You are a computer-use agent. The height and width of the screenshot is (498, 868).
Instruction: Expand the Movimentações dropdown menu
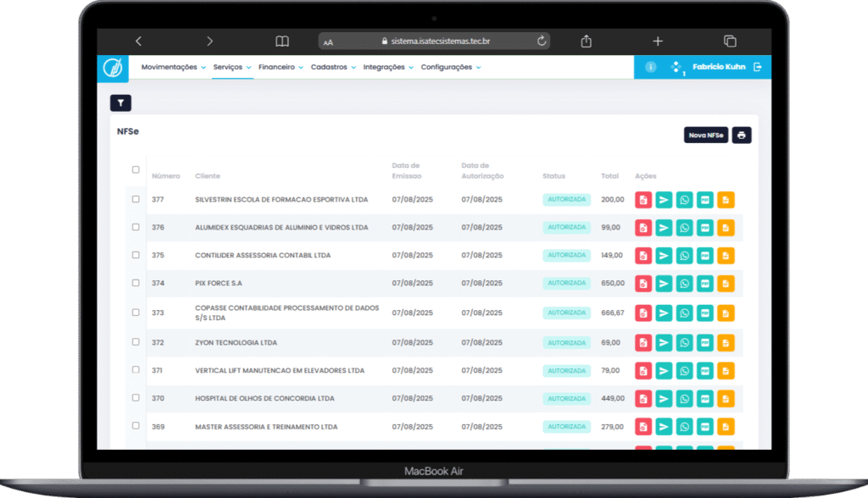coord(173,67)
